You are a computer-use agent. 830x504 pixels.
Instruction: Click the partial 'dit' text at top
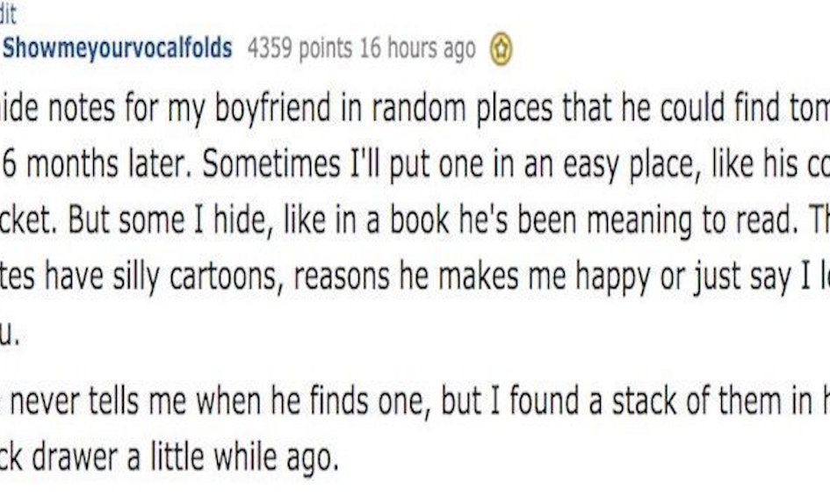coord(8,12)
